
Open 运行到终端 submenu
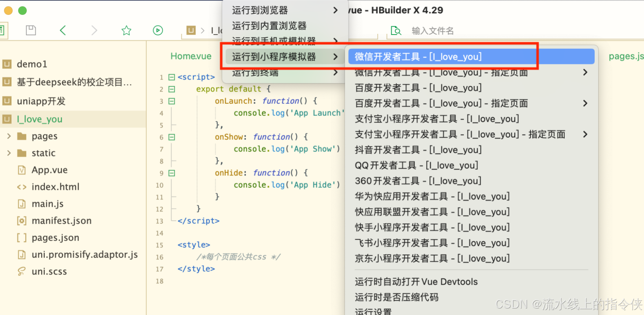(285, 72)
